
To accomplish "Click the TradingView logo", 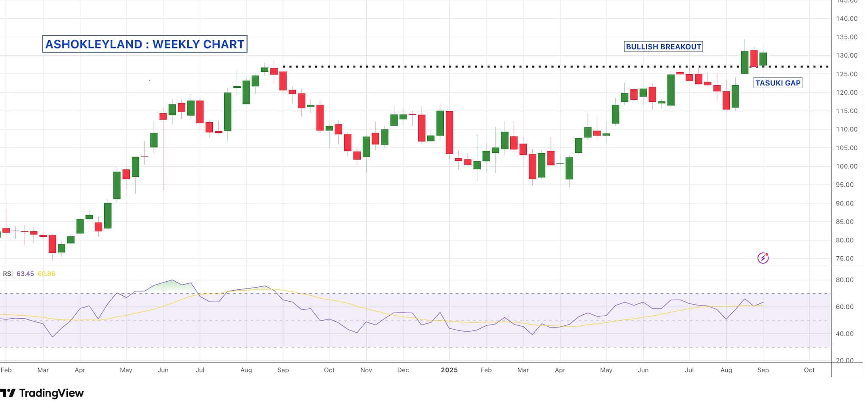I will click(x=42, y=393).
